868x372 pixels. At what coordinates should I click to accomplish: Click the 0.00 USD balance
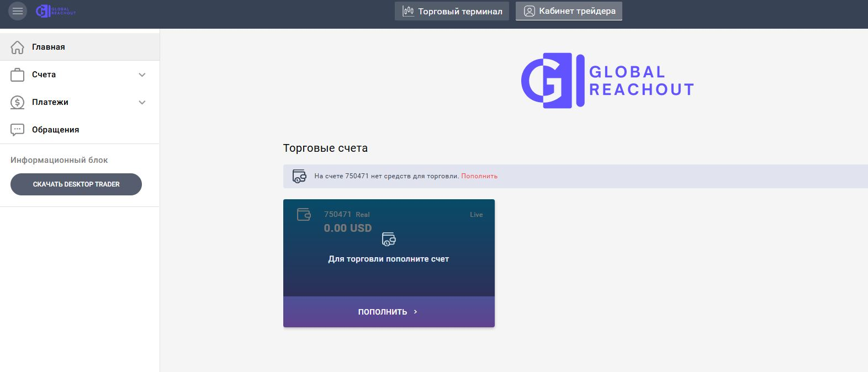[x=348, y=228]
